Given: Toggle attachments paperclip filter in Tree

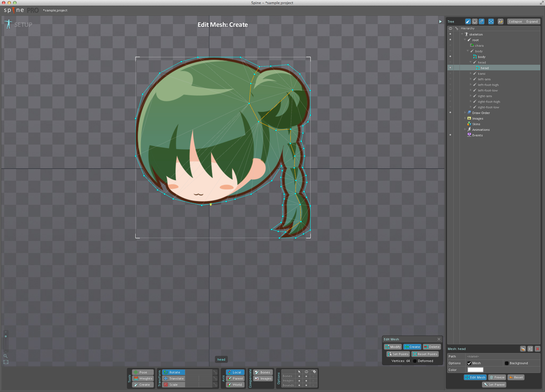Looking at the screenshot, I should tap(481, 22).
